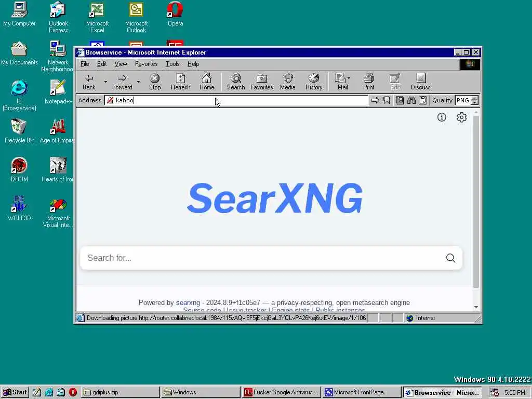Viewport: 532px width, 399px height.
Task: Click the page scrollbar down arrow
Action: tap(476, 307)
